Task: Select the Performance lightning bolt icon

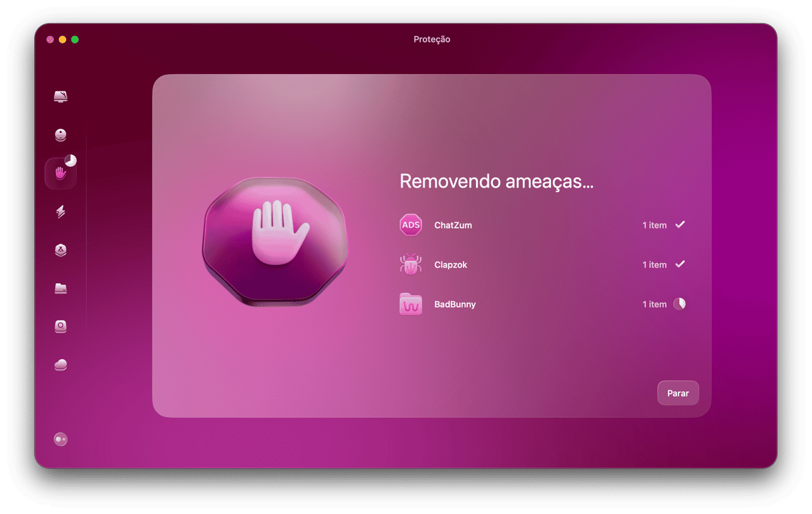Action: [61, 212]
